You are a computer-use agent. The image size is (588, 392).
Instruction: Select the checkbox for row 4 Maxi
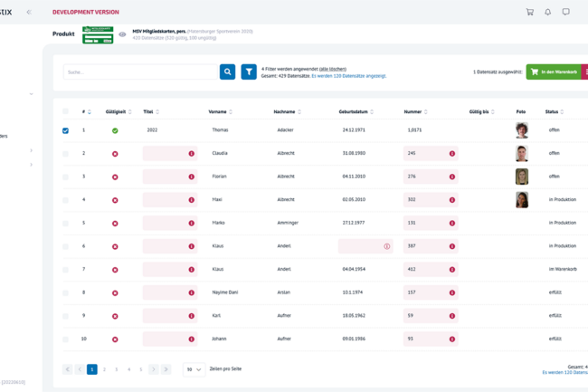(65, 200)
